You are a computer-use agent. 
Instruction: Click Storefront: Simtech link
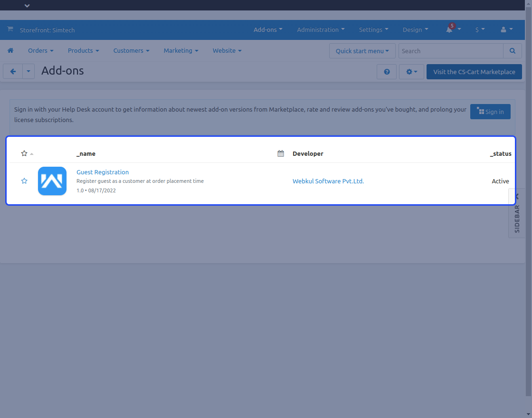click(47, 30)
